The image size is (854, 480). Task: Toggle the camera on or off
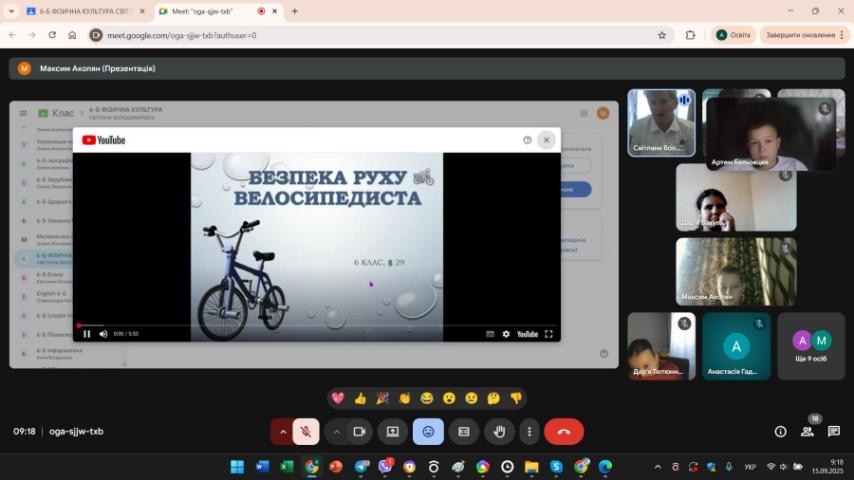[x=359, y=432]
